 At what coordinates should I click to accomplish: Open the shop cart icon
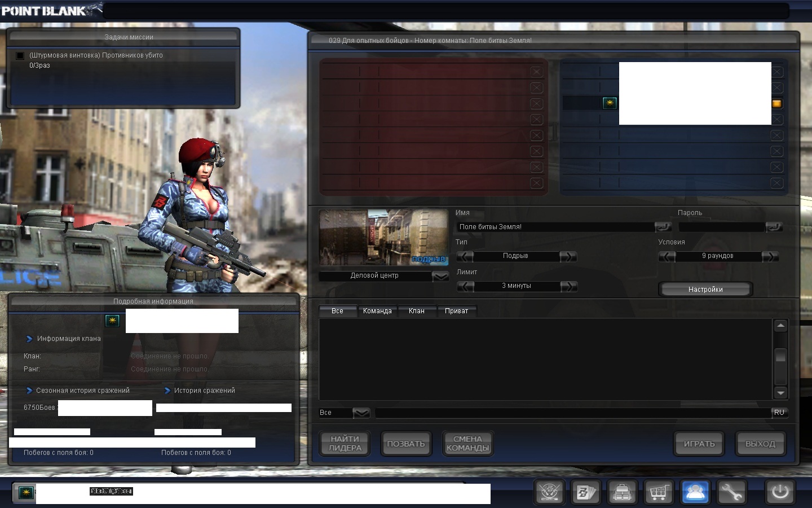(658, 492)
